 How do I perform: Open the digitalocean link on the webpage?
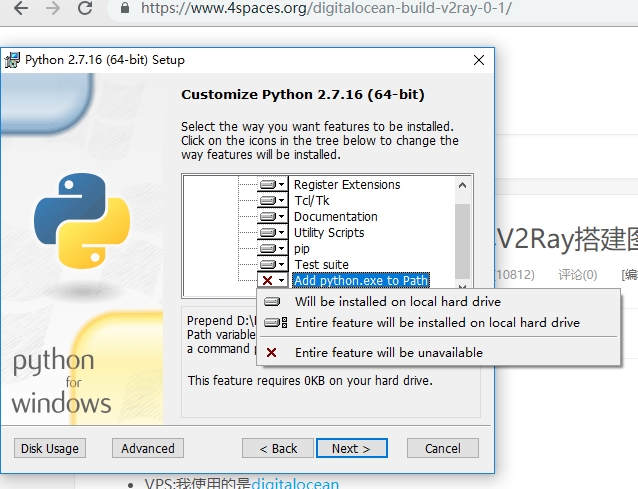point(295,484)
